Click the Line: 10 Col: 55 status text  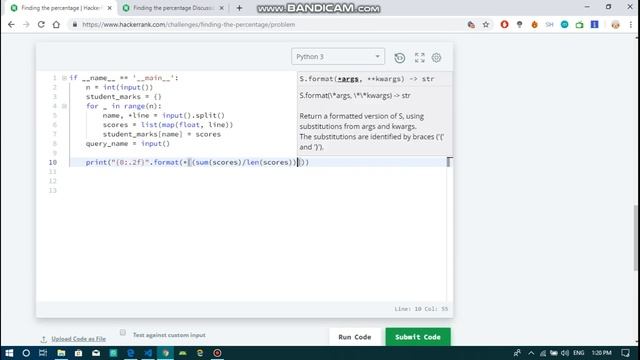pyautogui.click(x=421, y=309)
